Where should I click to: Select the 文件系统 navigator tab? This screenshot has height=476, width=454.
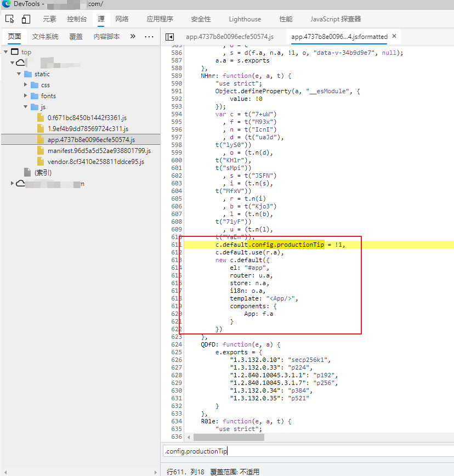point(45,37)
